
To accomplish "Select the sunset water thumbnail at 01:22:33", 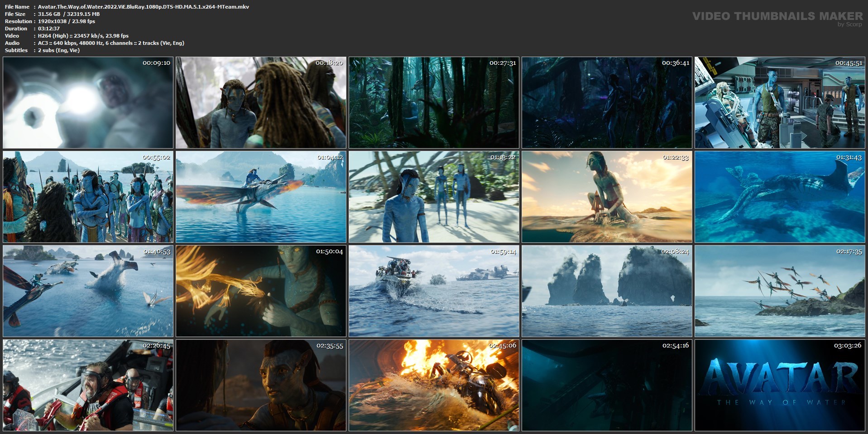I will tap(607, 197).
